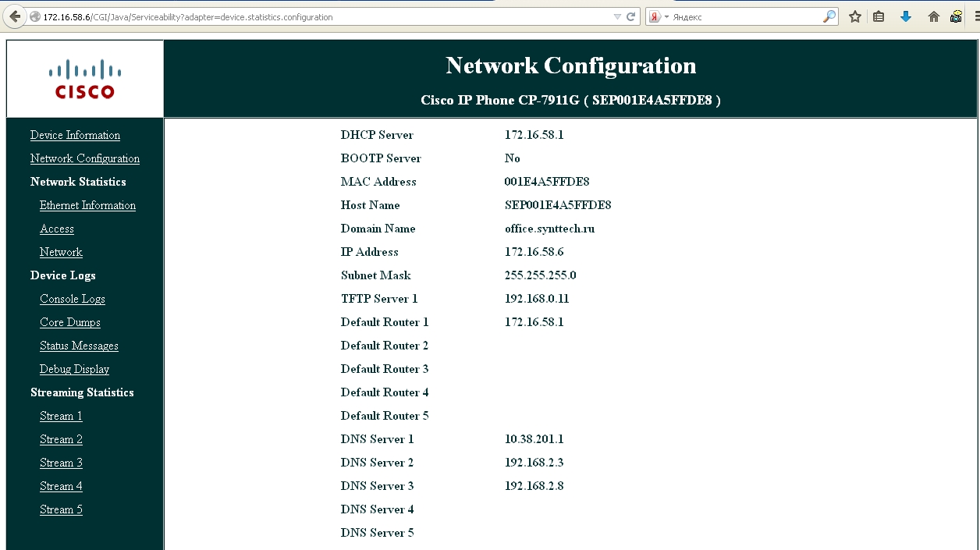The height and width of the screenshot is (550, 980).
Task: Open Ethernet Information statistics
Action: 87,205
